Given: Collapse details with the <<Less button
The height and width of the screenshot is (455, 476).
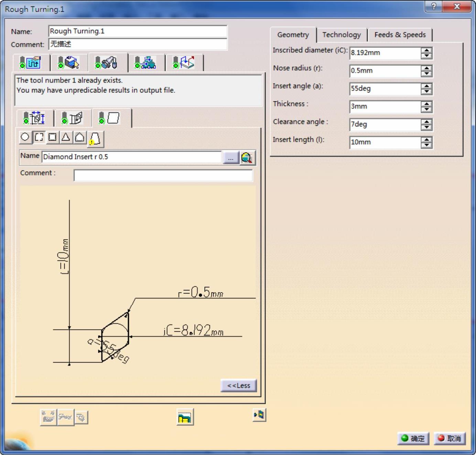Looking at the screenshot, I should (238, 386).
